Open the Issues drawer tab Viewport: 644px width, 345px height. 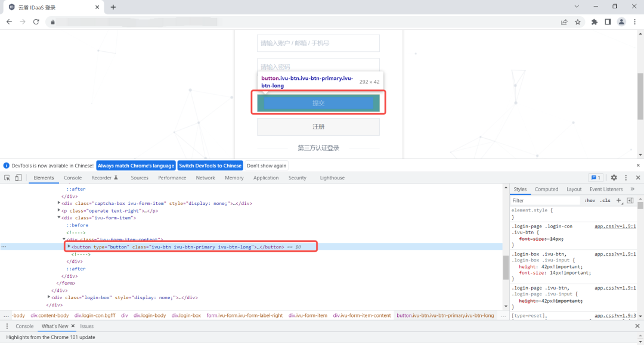(x=86, y=326)
